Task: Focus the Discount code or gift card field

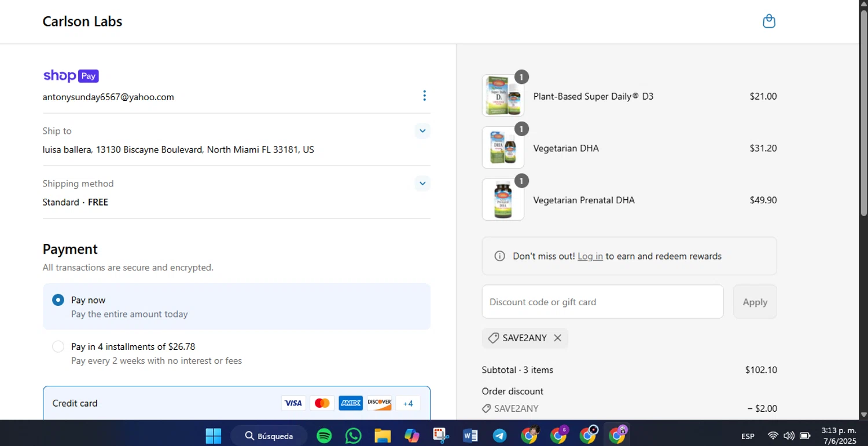Action: tap(602, 302)
